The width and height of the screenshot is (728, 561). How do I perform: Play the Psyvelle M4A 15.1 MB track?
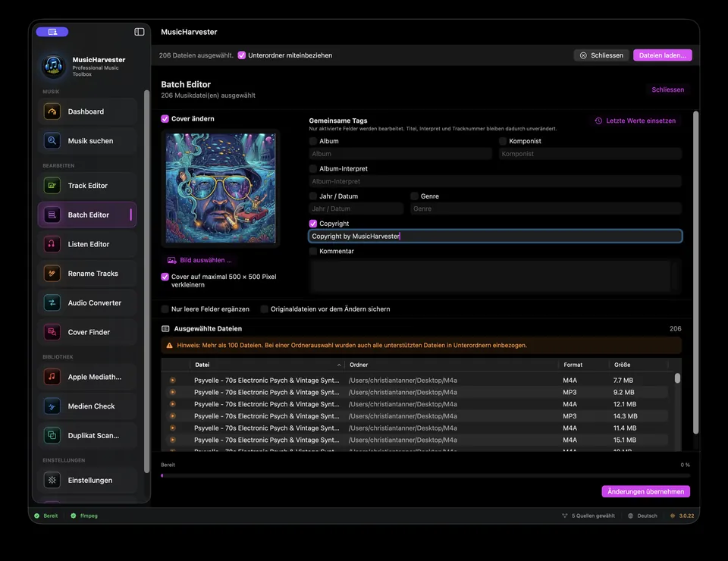[x=173, y=440]
